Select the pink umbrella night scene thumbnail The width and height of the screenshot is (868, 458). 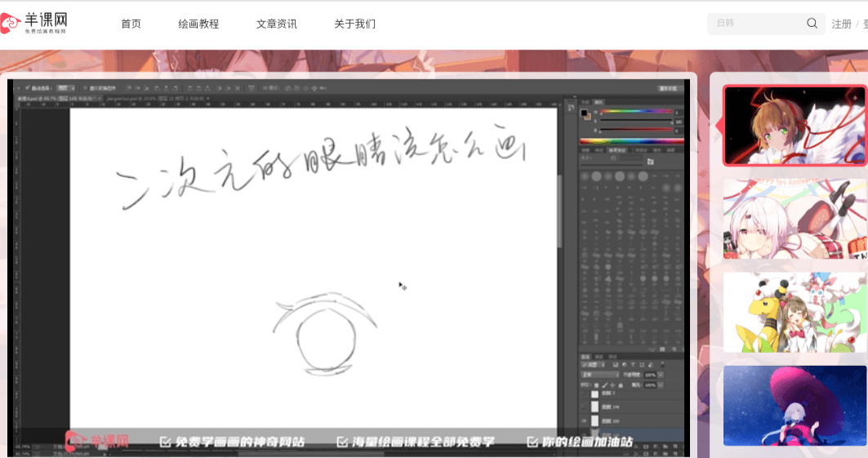(795, 406)
